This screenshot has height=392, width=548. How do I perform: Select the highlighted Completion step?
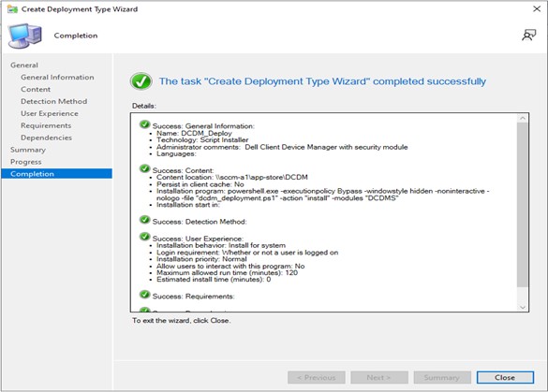pyautogui.click(x=56, y=173)
